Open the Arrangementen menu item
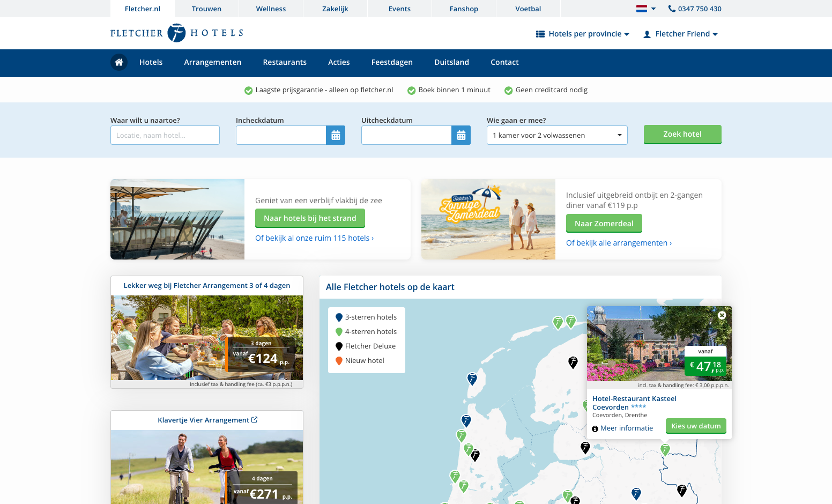Image resolution: width=832 pixels, height=504 pixels. pyautogui.click(x=212, y=62)
